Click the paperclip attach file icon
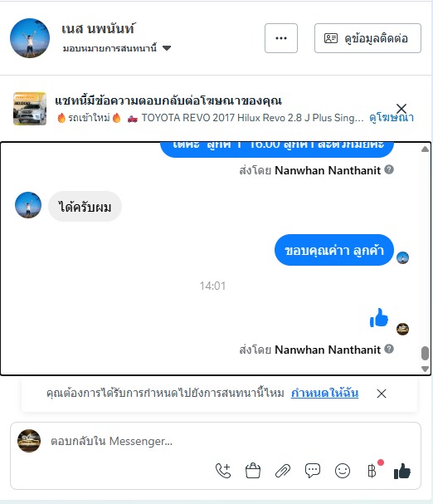This screenshot has height=504, width=433. 283,471
